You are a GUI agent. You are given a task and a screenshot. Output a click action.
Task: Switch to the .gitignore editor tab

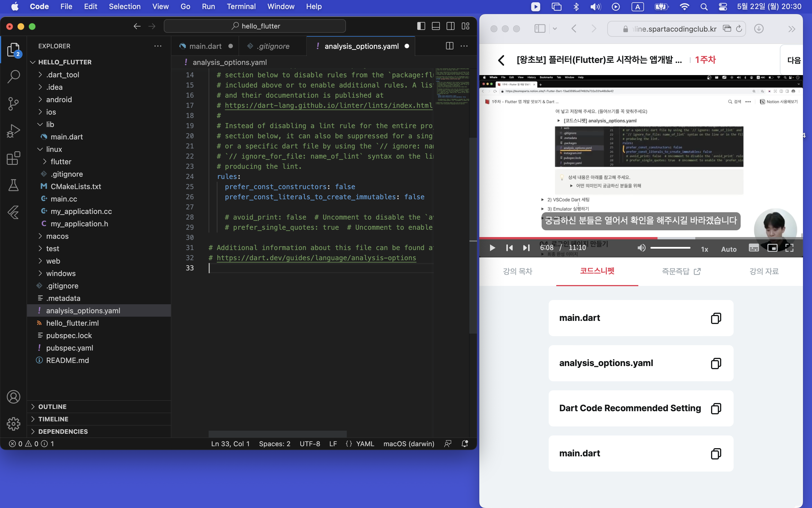(273, 46)
